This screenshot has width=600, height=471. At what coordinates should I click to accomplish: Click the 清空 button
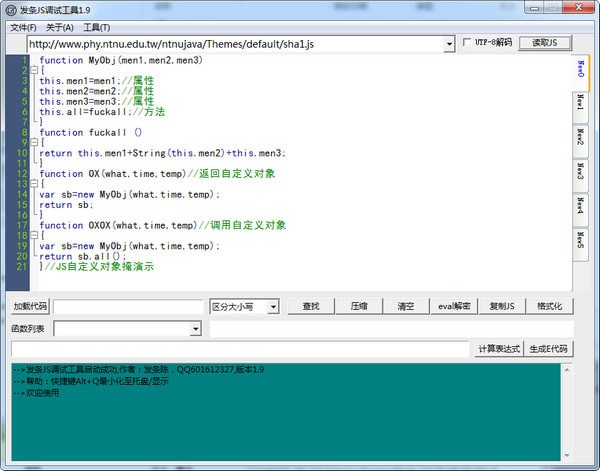405,306
